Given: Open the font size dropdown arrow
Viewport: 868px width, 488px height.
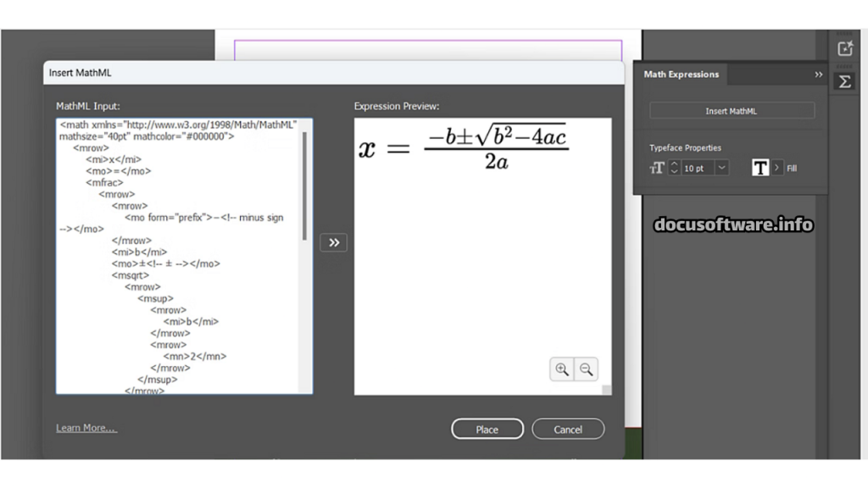Looking at the screenshot, I should pos(721,168).
